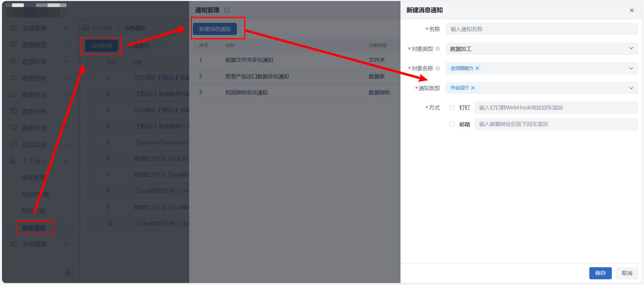Remove the 作业运行 tag with its X
644x285 pixels.
click(473, 88)
